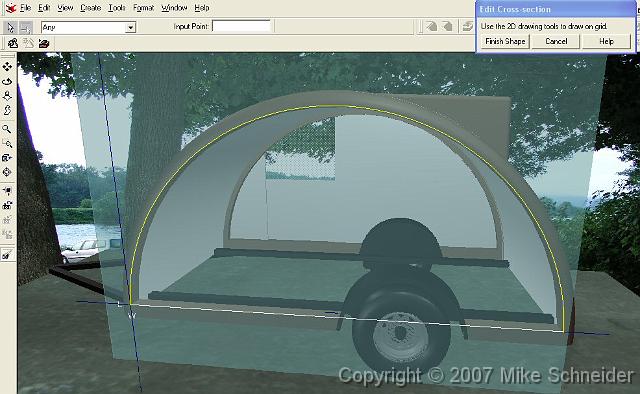Select the magnifying glass zoom tool
640x394 pixels.
point(7,129)
